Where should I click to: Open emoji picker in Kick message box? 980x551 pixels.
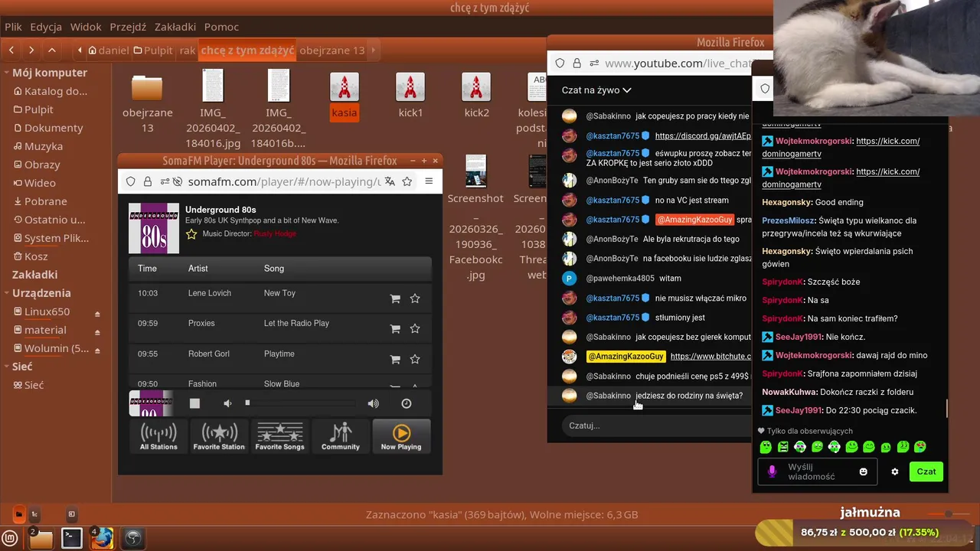pos(864,472)
